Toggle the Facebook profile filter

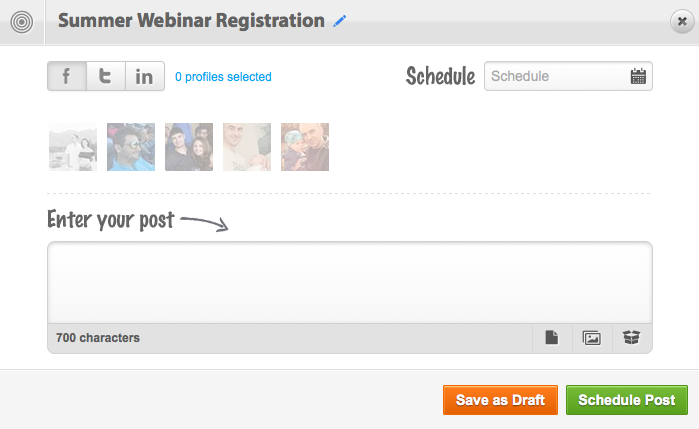coord(67,76)
